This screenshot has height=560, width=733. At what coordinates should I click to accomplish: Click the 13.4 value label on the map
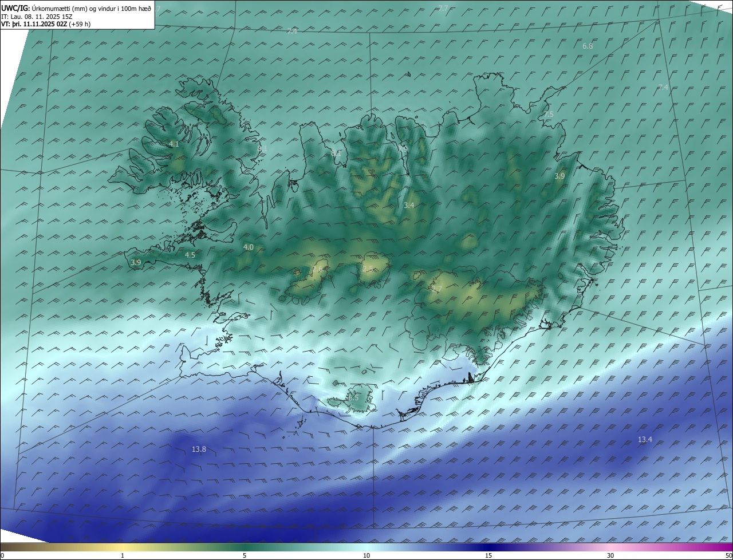(x=645, y=440)
